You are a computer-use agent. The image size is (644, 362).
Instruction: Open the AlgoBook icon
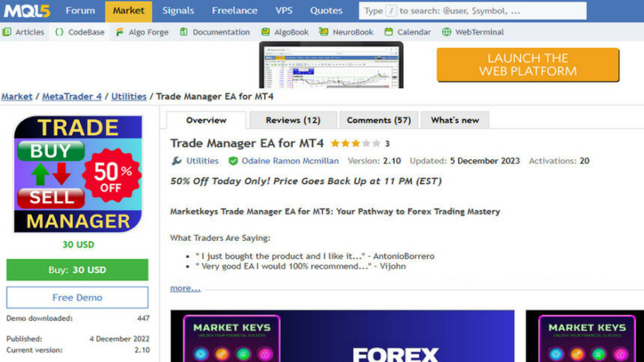pos(265,32)
